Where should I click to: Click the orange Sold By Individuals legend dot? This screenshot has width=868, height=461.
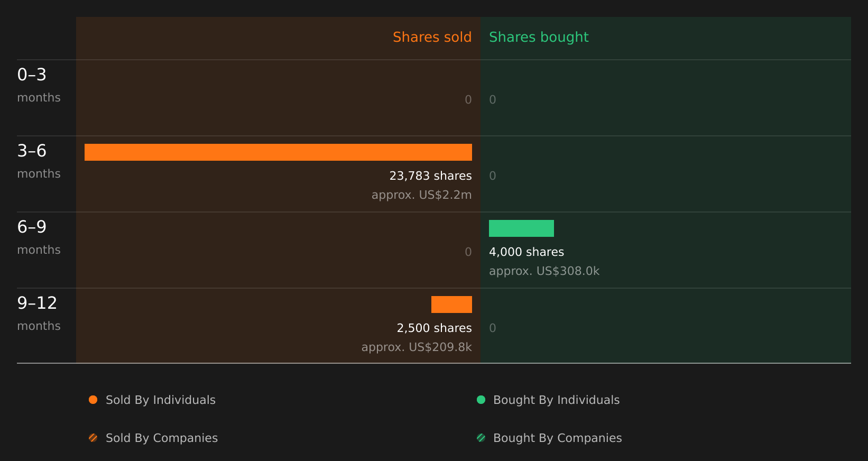pos(93,400)
